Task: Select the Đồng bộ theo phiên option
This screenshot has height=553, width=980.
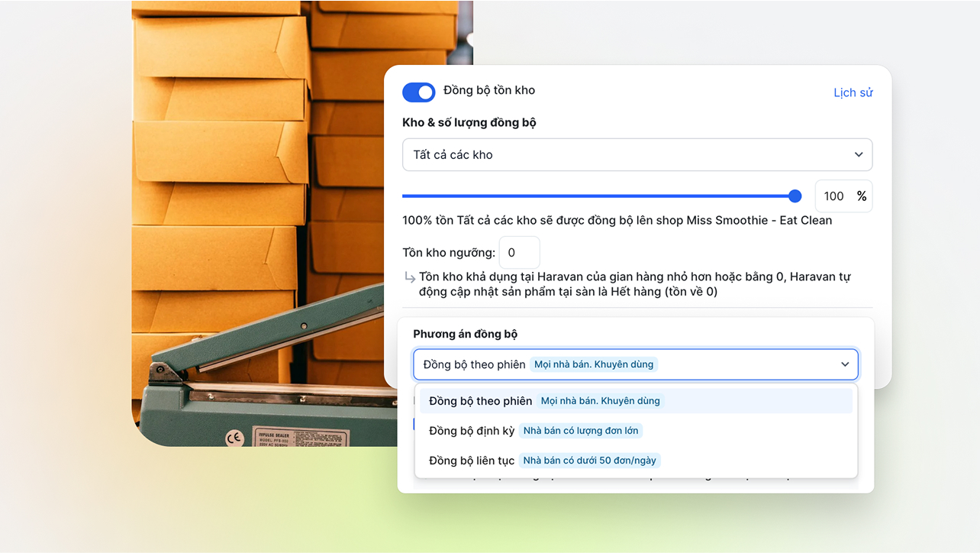Action: [x=636, y=401]
